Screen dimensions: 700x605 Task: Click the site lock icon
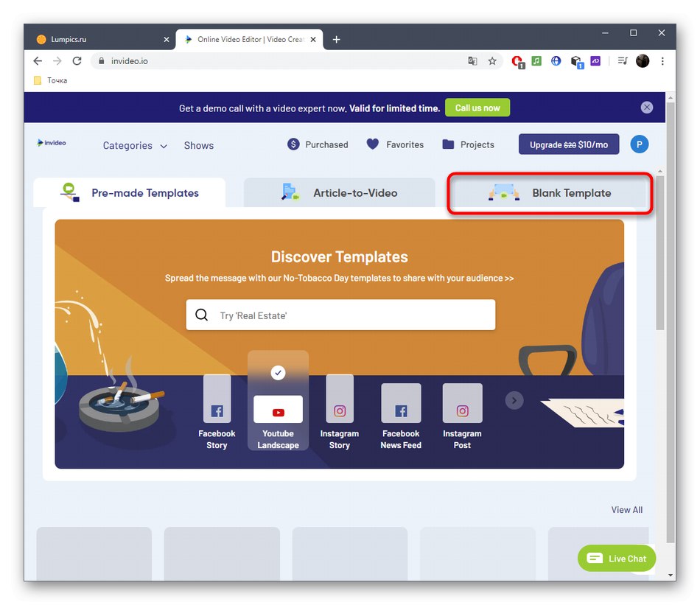102,60
